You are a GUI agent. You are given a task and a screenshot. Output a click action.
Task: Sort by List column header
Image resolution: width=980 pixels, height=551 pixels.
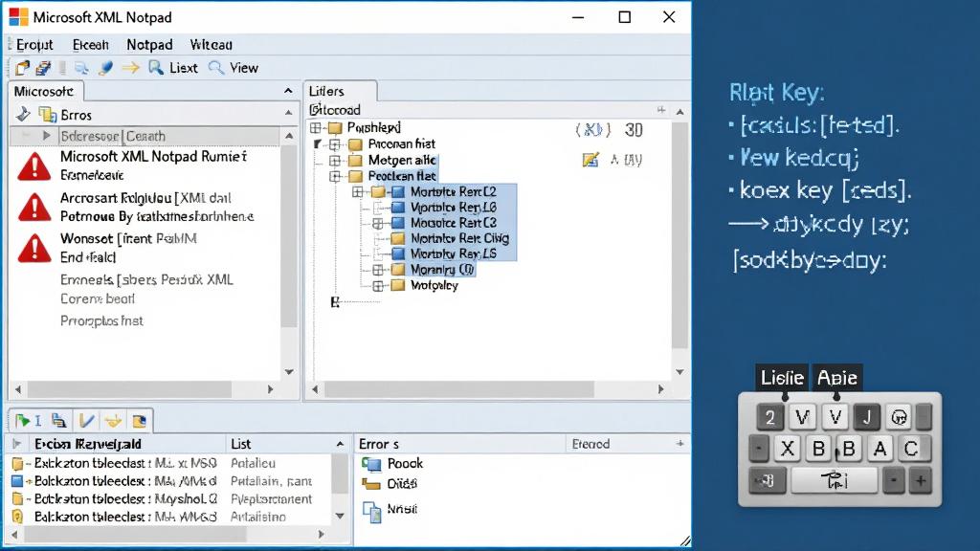(x=240, y=444)
